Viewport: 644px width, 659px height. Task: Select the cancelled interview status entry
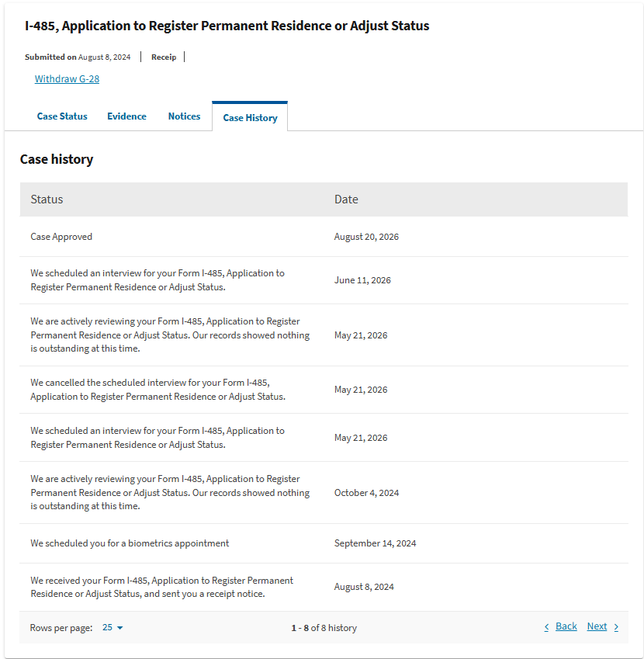coord(158,390)
